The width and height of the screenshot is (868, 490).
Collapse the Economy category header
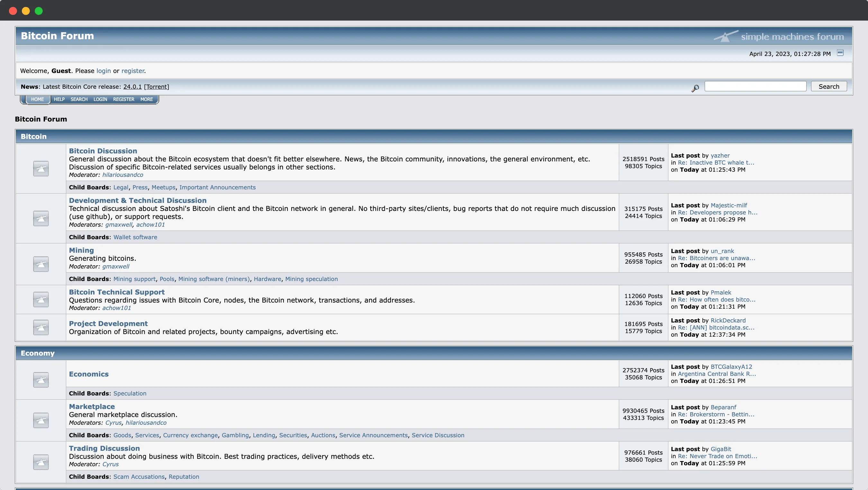pyautogui.click(x=37, y=353)
